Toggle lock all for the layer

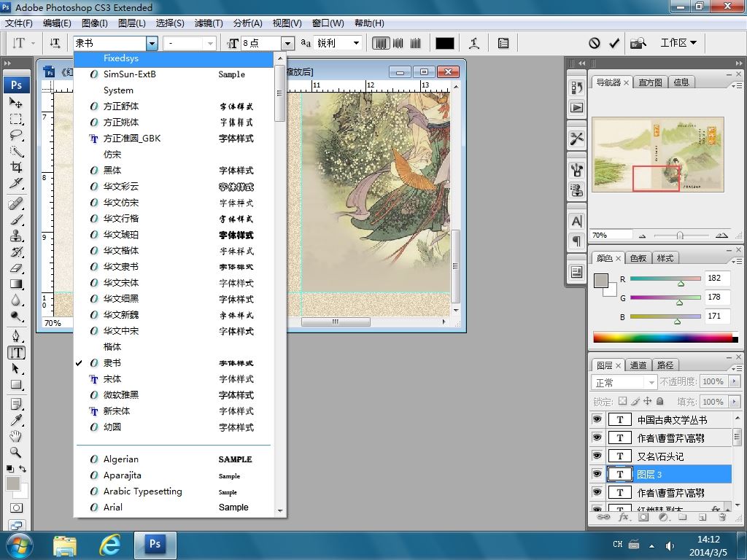click(x=659, y=402)
